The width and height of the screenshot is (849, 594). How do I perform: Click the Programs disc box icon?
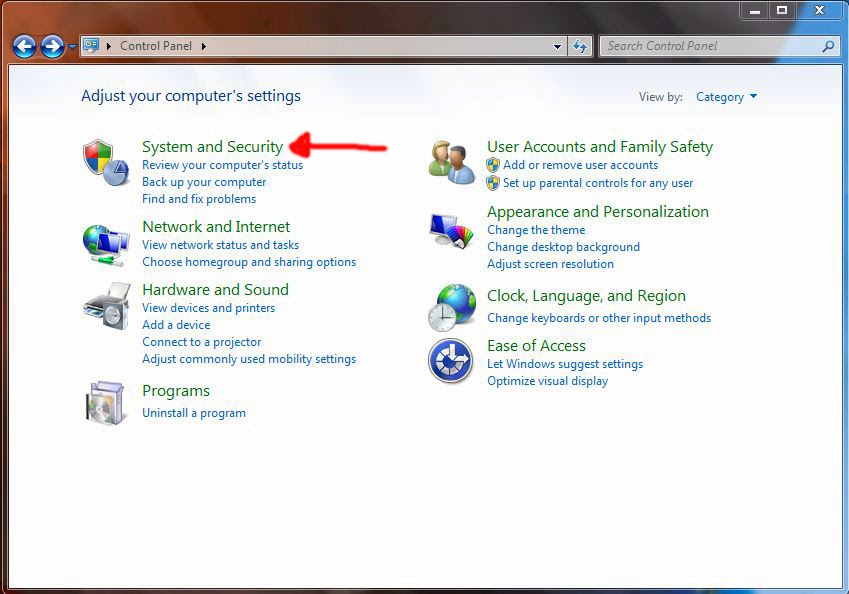[x=106, y=403]
